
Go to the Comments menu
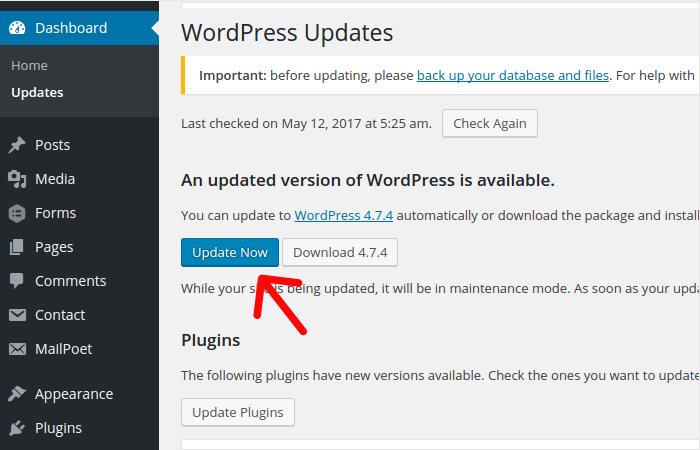(x=70, y=281)
